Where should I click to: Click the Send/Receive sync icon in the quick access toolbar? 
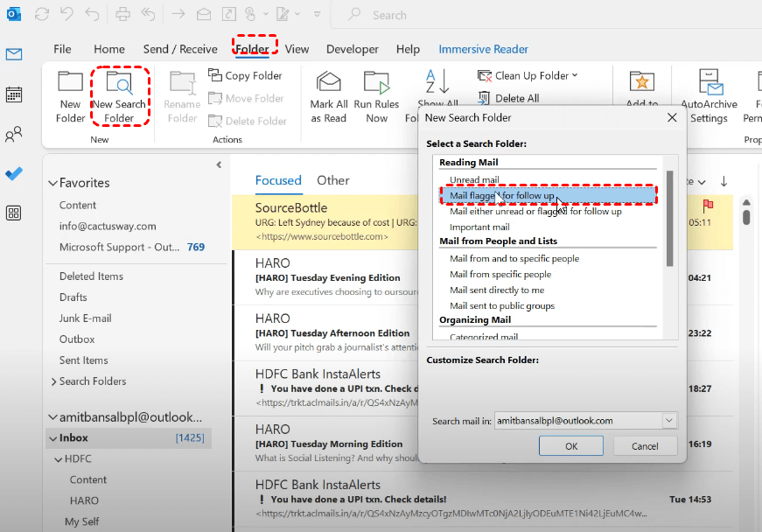coord(42,15)
